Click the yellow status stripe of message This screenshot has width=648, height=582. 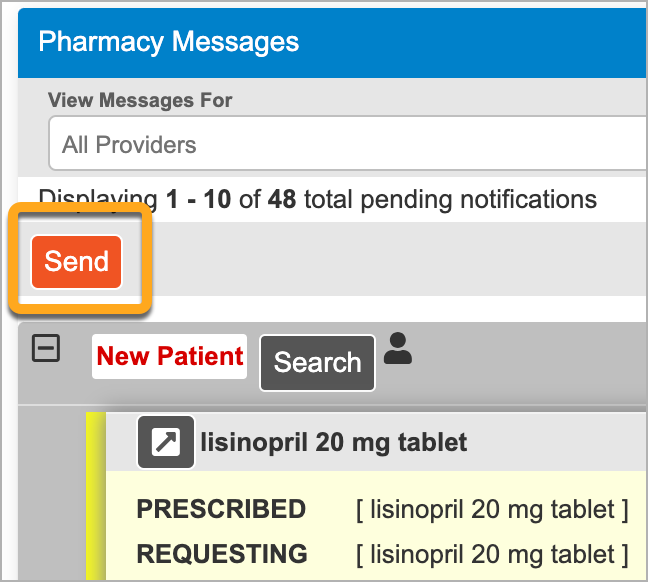96,496
